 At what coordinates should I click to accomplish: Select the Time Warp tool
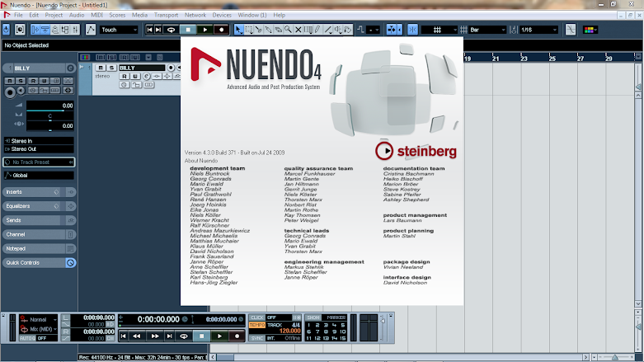pyautogui.click(x=308, y=30)
